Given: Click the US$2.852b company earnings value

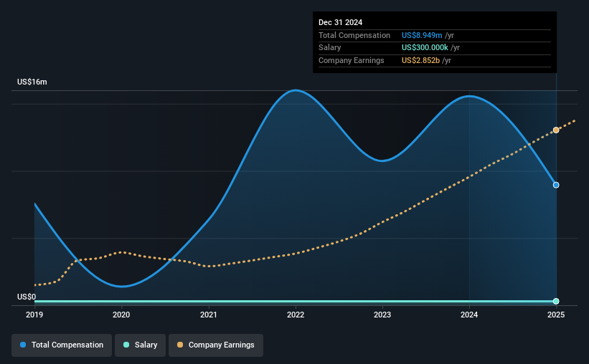Looking at the screenshot, I should click(420, 60).
